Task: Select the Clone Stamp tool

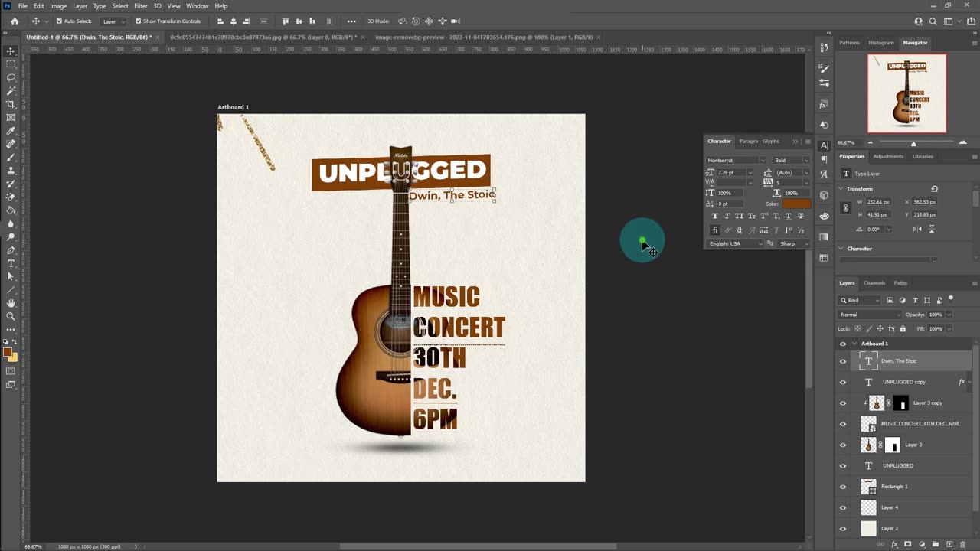Action: (x=11, y=170)
